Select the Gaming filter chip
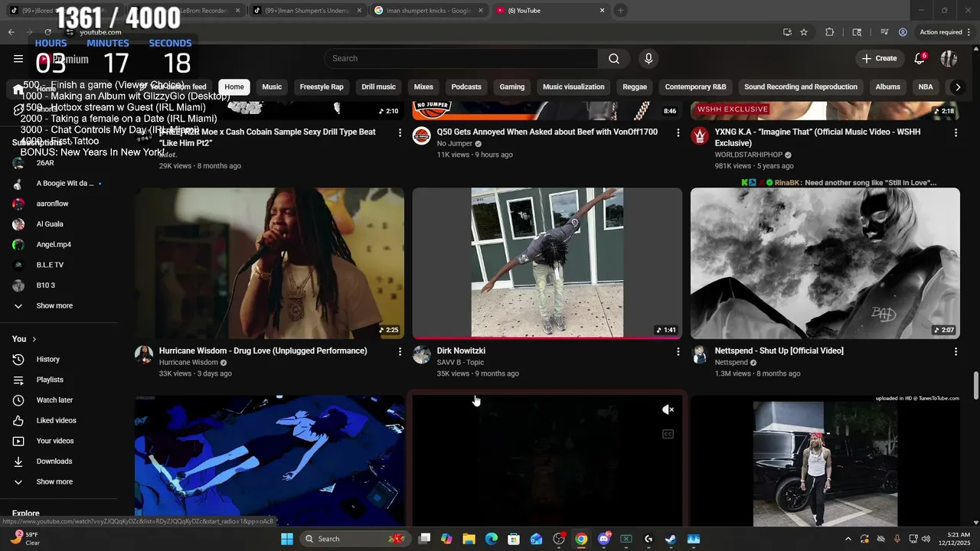980x551 pixels. point(512,87)
